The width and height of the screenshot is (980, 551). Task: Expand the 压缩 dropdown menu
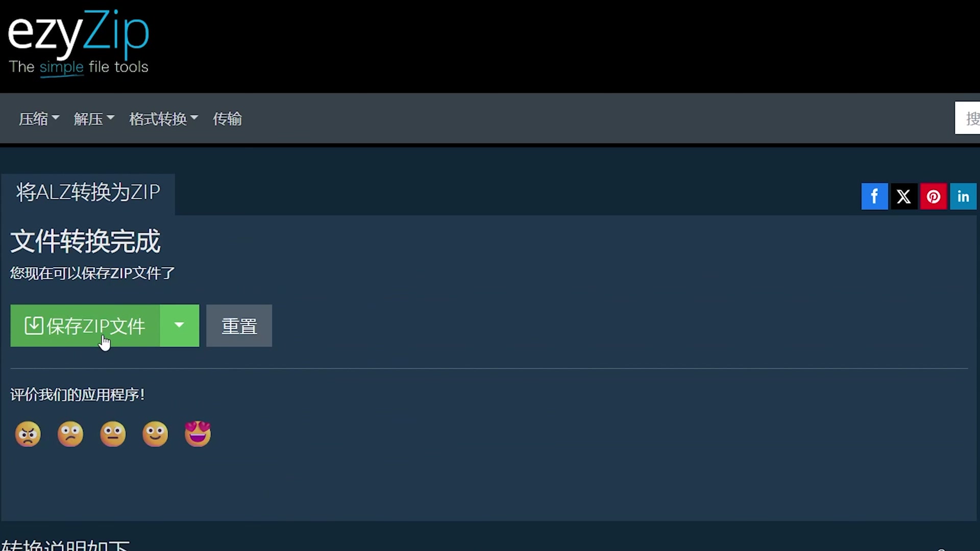pyautogui.click(x=39, y=119)
